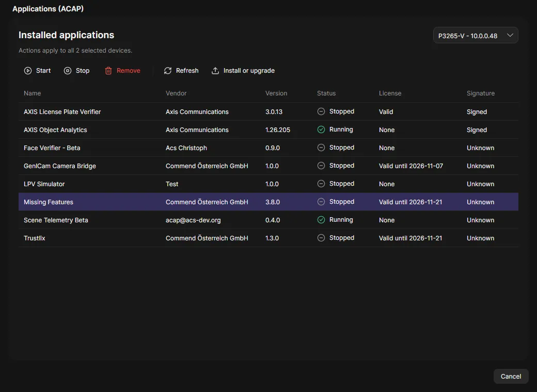Select the LPV Simulator application

pyautogui.click(x=268, y=184)
